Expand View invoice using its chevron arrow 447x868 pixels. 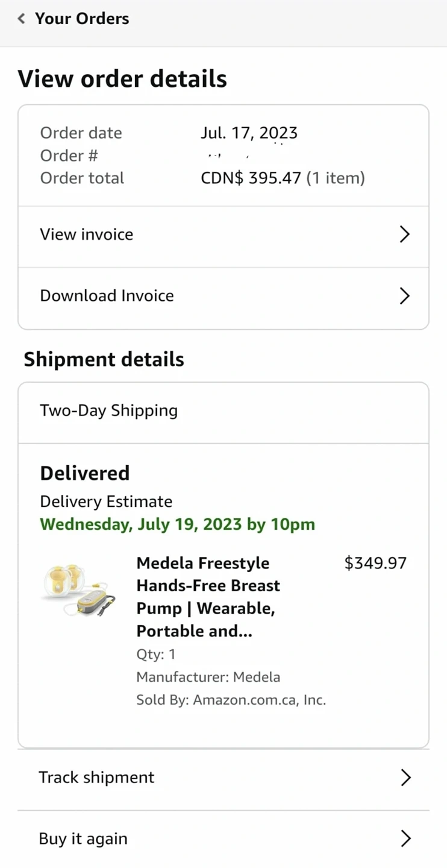(x=405, y=234)
